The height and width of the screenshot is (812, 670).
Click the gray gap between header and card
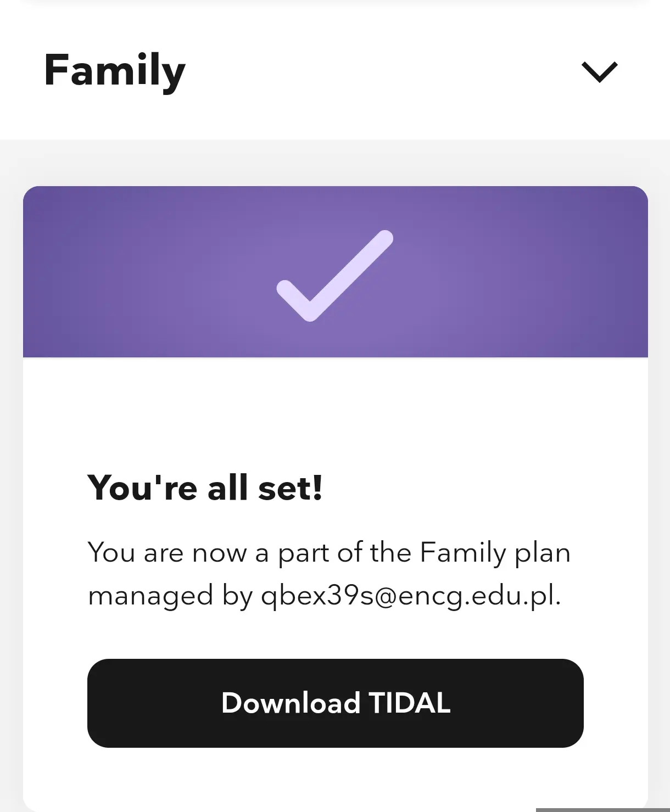[x=335, y=163]
